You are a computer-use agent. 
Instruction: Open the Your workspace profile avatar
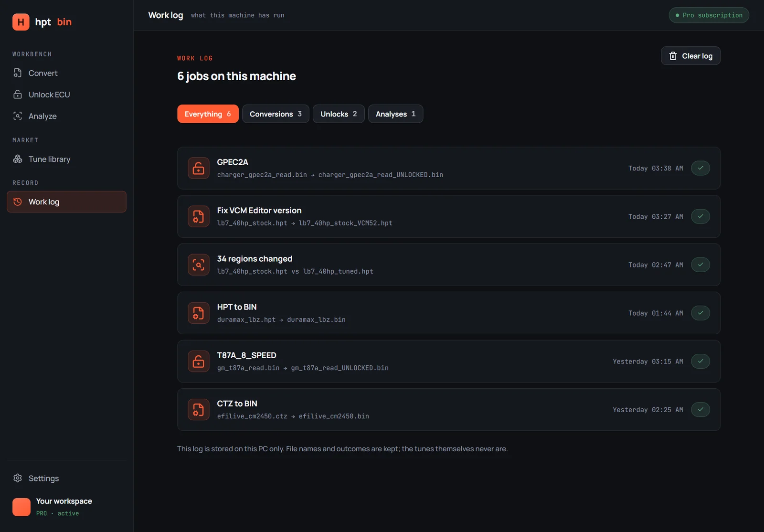tap(21, 507)
